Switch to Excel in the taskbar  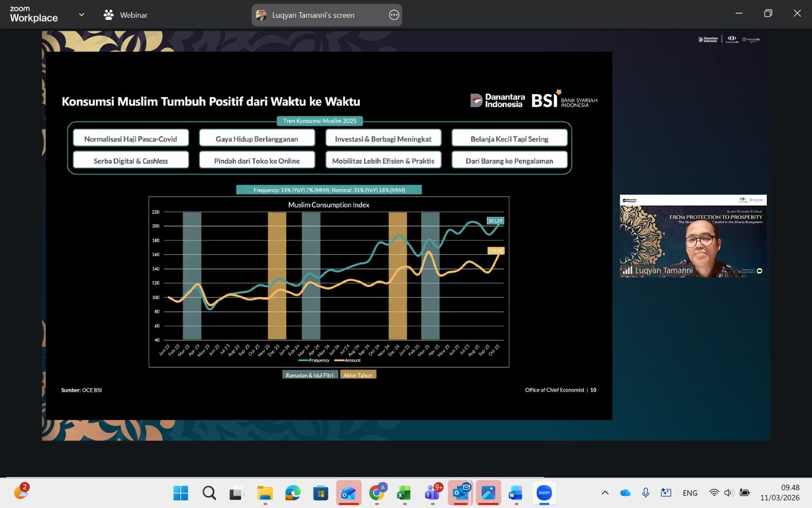(x=404, y=493)
